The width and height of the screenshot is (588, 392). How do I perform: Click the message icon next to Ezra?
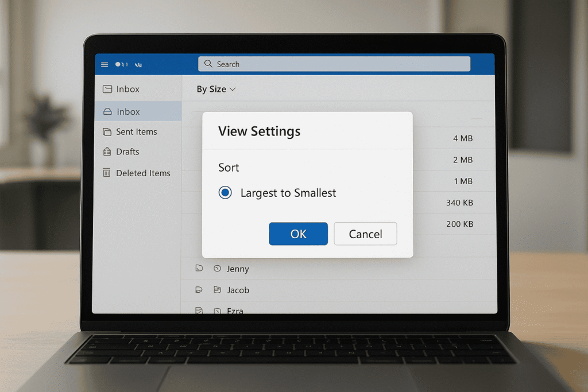pos(218,310)
